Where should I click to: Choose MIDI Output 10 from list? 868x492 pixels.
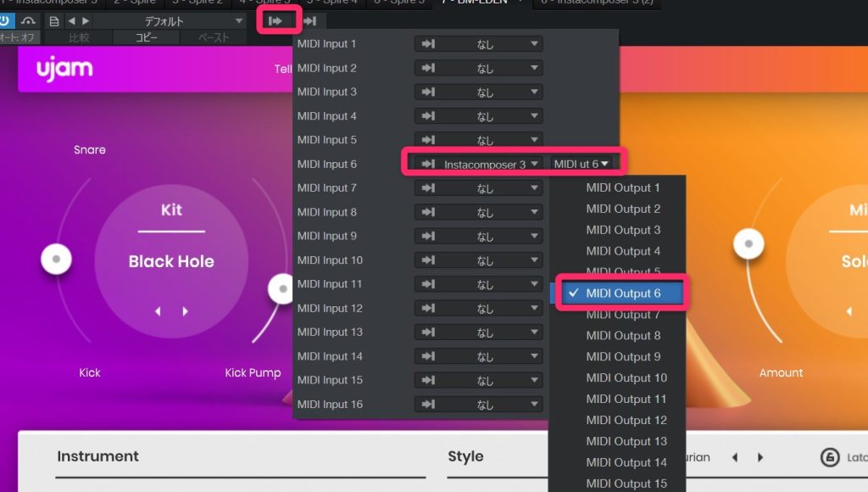(626, 377)
